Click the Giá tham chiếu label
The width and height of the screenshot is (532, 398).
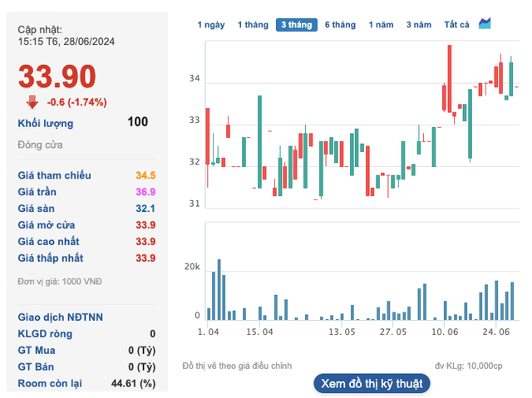click(55, 175)
